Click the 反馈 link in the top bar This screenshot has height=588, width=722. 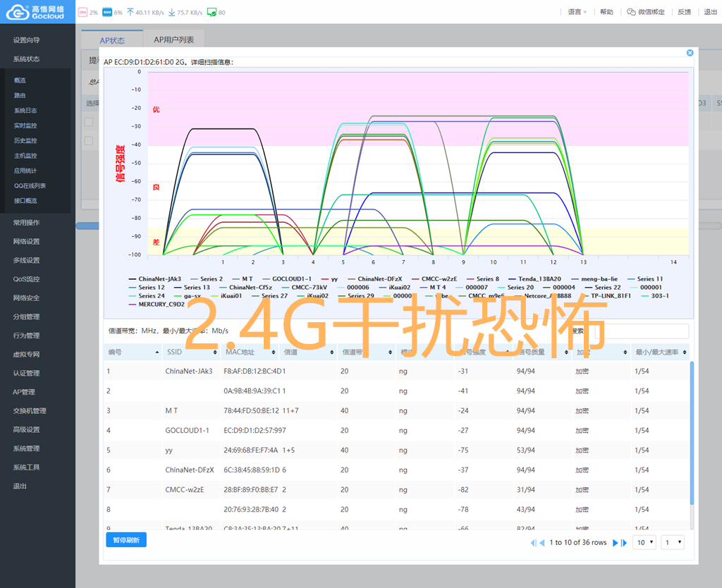[684, 12]
